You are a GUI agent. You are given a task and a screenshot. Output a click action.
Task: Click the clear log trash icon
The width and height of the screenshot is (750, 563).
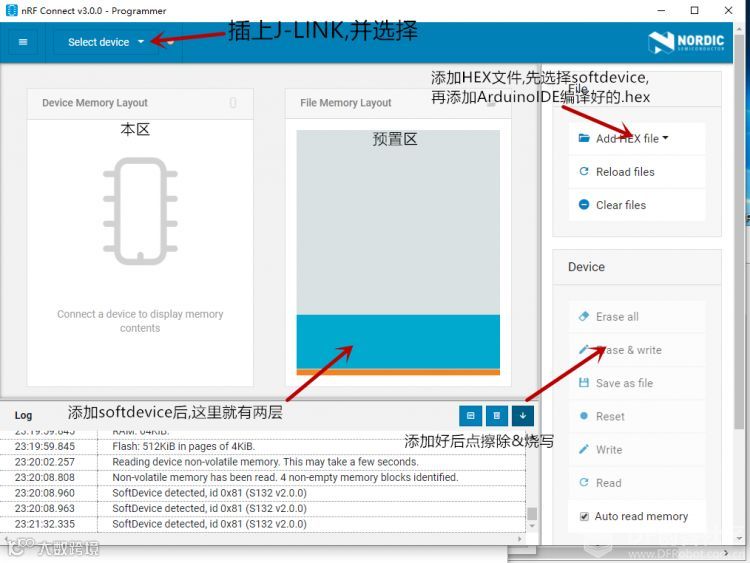pos(496,416)
